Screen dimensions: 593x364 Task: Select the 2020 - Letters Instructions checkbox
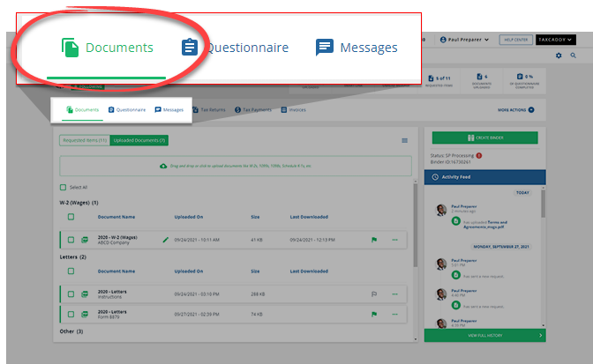click(x=71, y=294)
